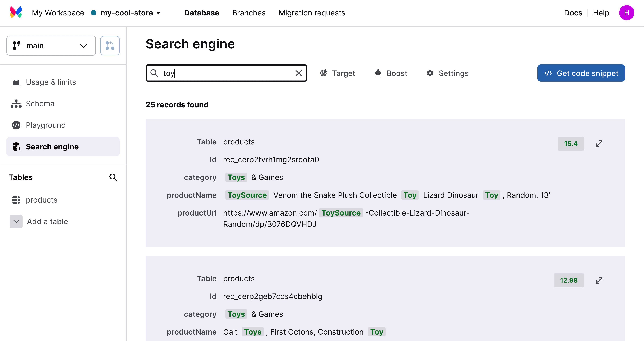Open the main branch dropdown
The width and height of the screenshot is (644, 341).
tap(51, 46)
